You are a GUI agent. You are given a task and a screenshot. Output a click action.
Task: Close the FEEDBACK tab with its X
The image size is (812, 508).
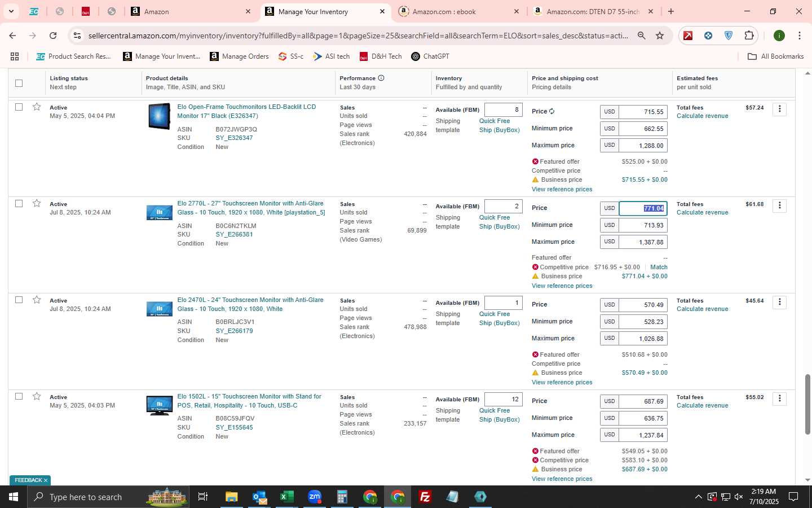(46, 480)
